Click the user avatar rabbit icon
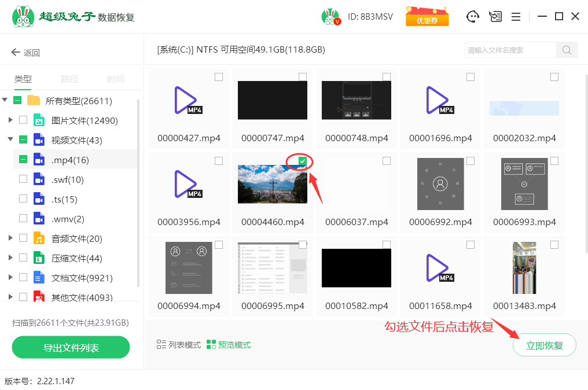 click(330, 17)
